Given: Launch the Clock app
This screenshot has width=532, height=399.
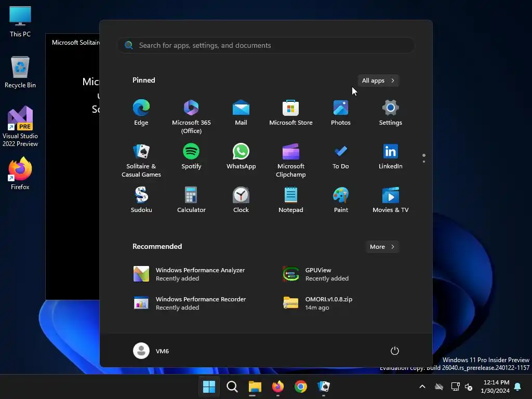Looking at the screenshot, I should 241,200.
